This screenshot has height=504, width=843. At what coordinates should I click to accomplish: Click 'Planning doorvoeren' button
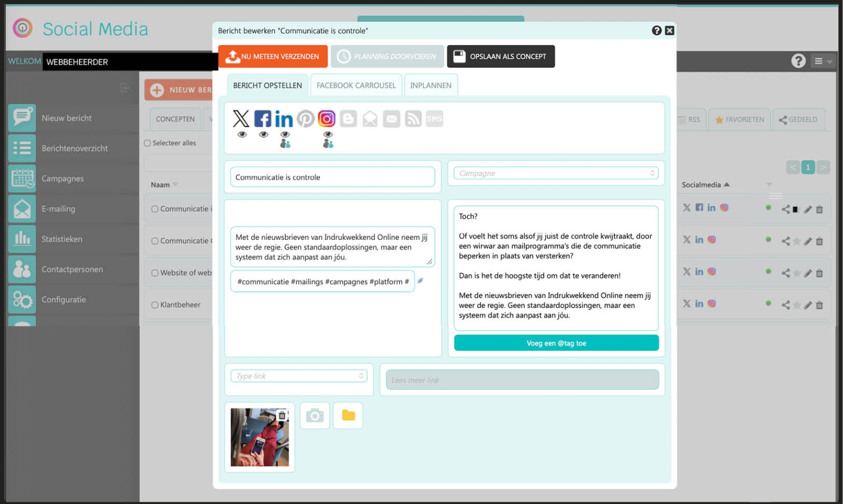[387, 56]
